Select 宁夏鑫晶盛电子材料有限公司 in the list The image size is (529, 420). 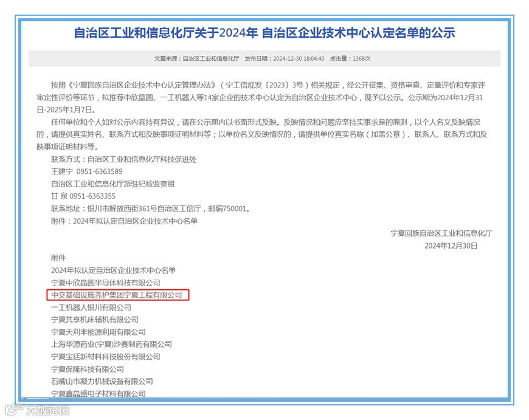(98, 393)
